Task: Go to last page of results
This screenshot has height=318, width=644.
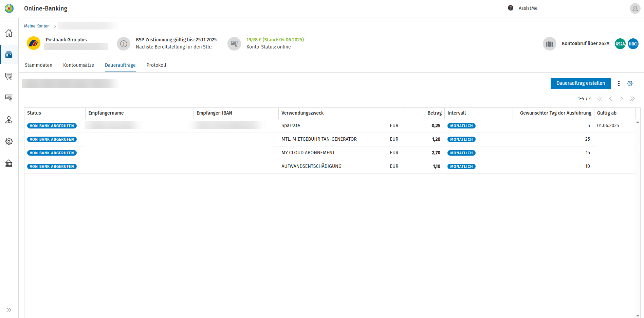Action: pos(632,99)
